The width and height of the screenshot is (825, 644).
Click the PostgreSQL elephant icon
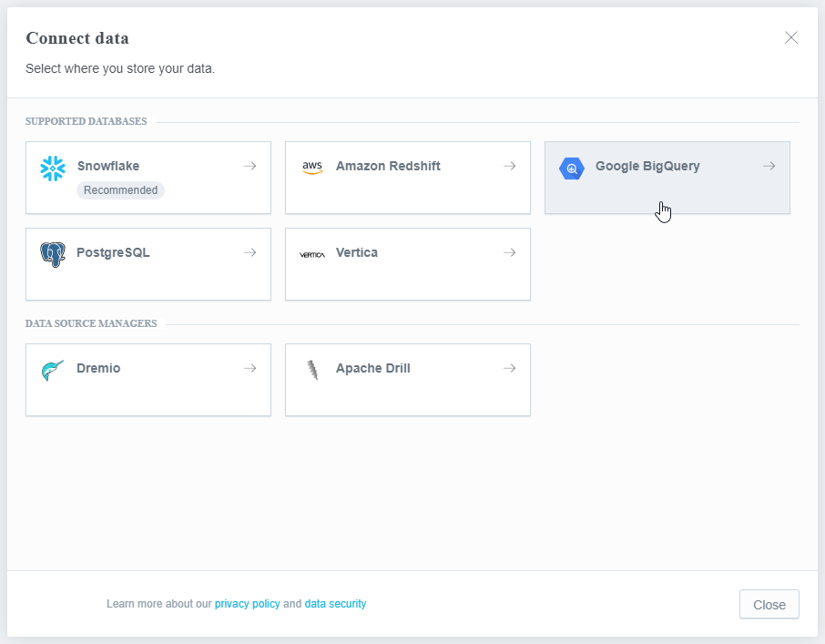coord(53,255)
